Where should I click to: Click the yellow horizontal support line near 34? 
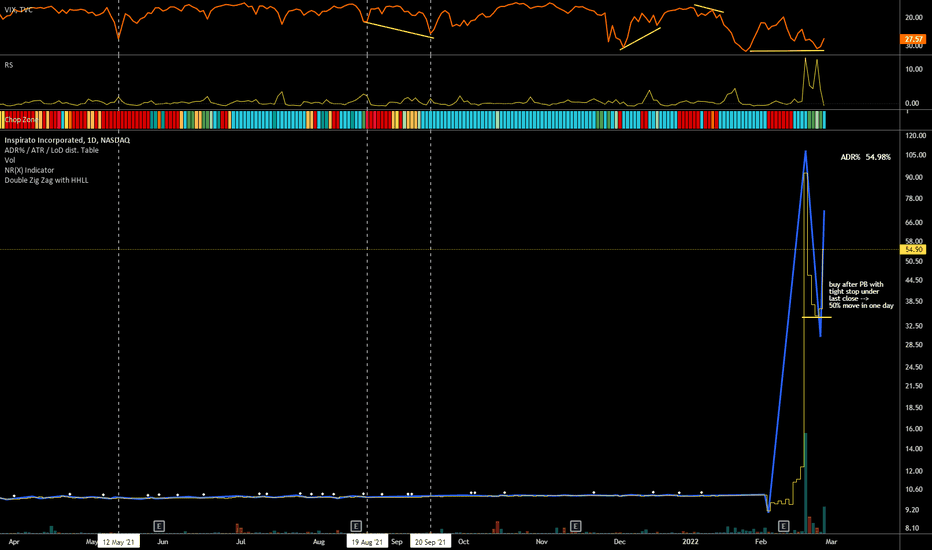tap(817, 318)
